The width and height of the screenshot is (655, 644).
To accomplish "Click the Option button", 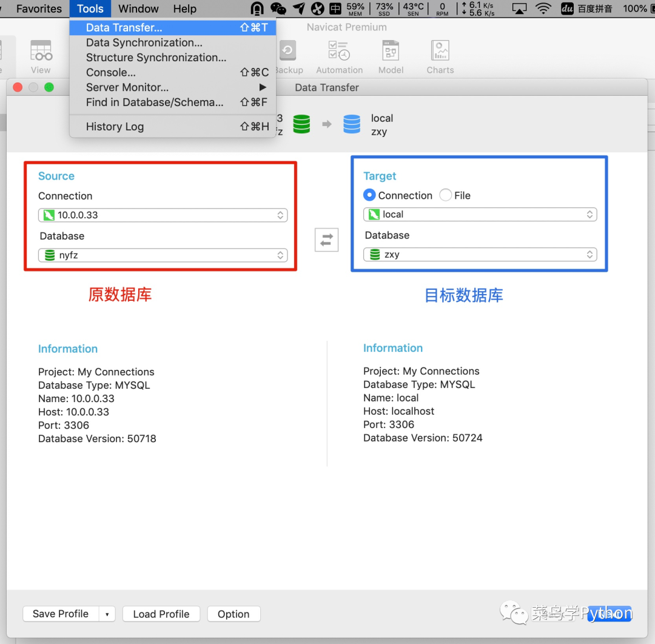I will coord(233,614).
